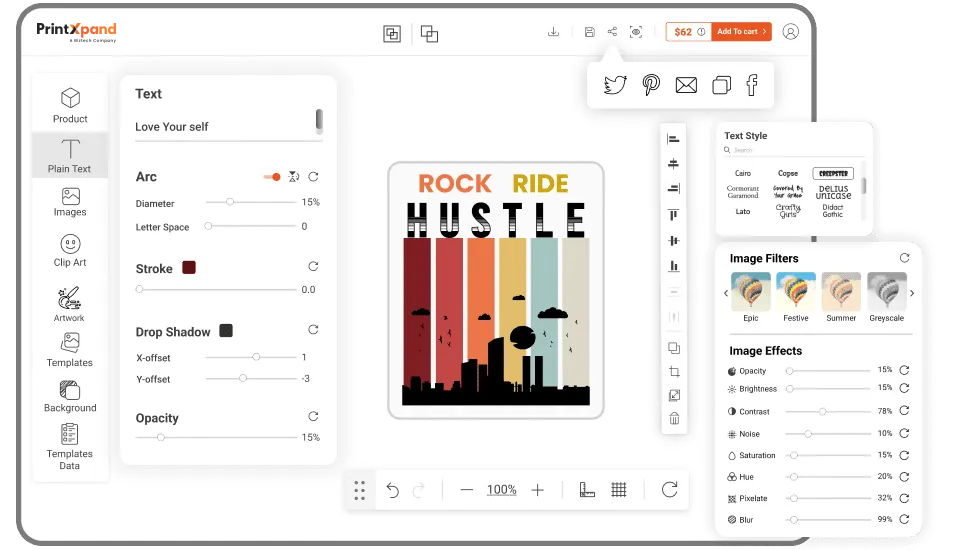Click the save icon in top bar
Viewport: 975px width, 550px height.
pyautogui.click(x=589, y=32)
